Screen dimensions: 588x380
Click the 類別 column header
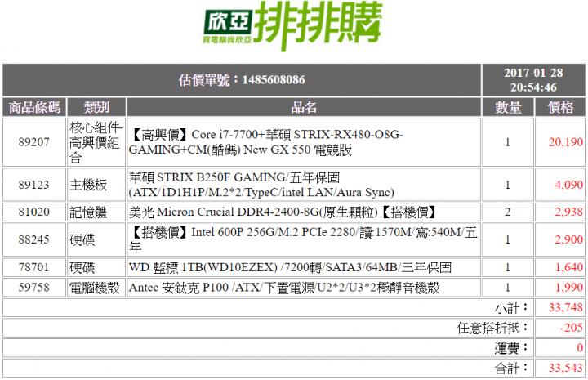[96, 107]
